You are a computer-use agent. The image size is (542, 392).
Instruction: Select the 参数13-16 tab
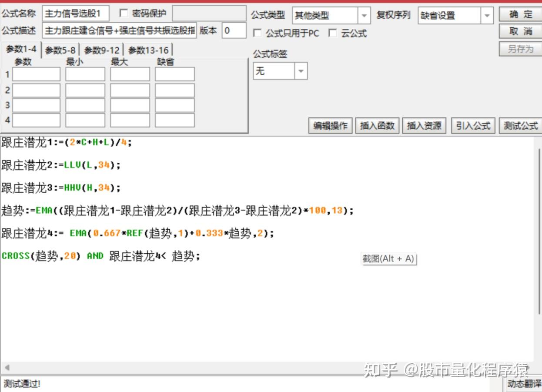click(x=148, y=50)
